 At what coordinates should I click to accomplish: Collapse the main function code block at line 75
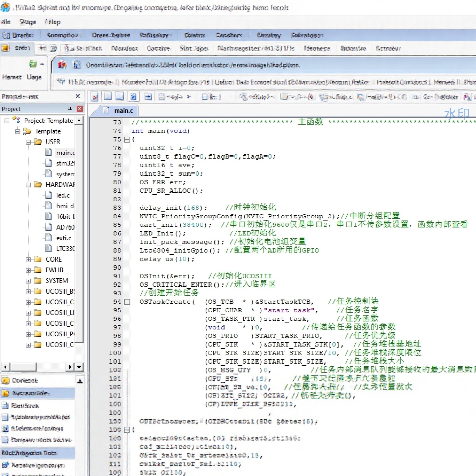pos(127,140)
